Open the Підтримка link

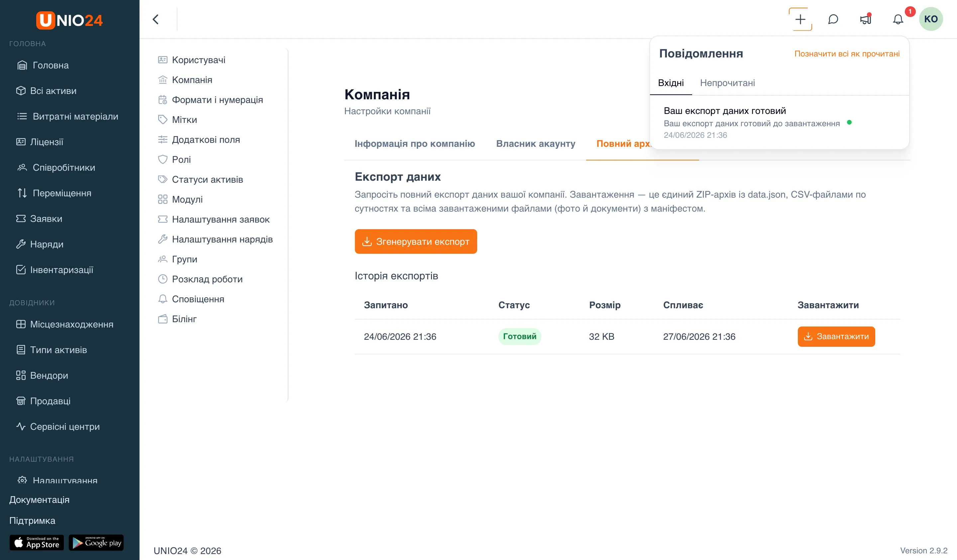coord(32,520)
